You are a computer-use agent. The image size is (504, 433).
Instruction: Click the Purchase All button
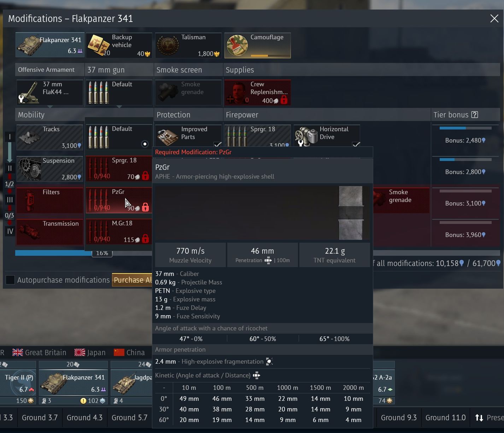[133, 280]
